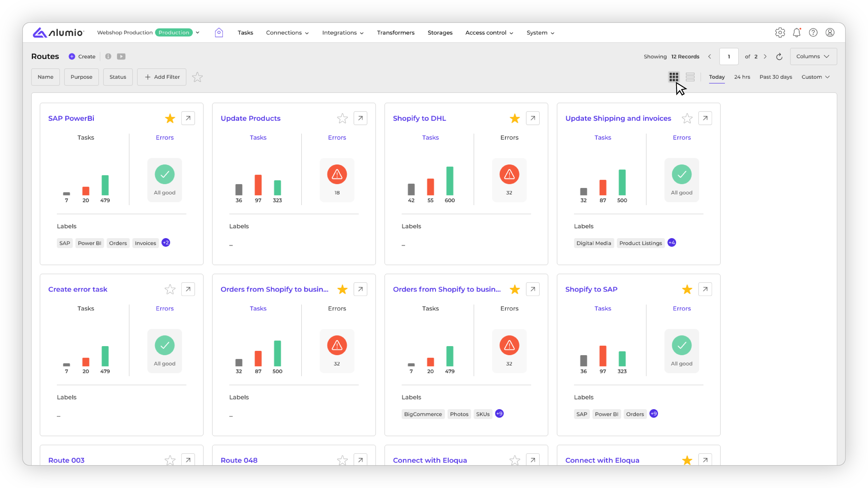868x488 pixels.
Task: Click the page number input field
Action: click(729, 56)
